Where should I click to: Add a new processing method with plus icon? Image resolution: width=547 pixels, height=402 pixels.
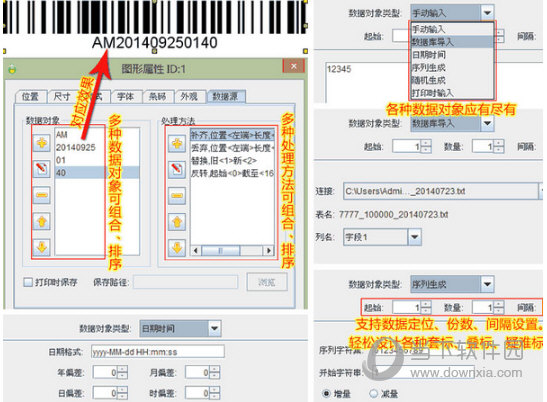click(177, 143)
